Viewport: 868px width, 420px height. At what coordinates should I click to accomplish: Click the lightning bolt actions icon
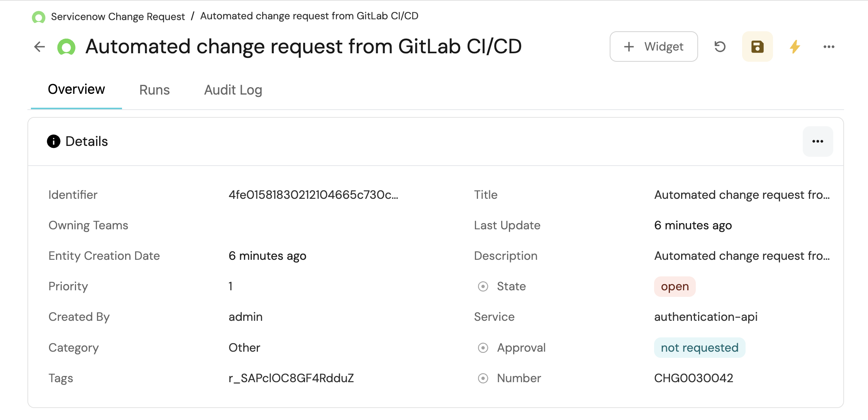coord(795,47)
